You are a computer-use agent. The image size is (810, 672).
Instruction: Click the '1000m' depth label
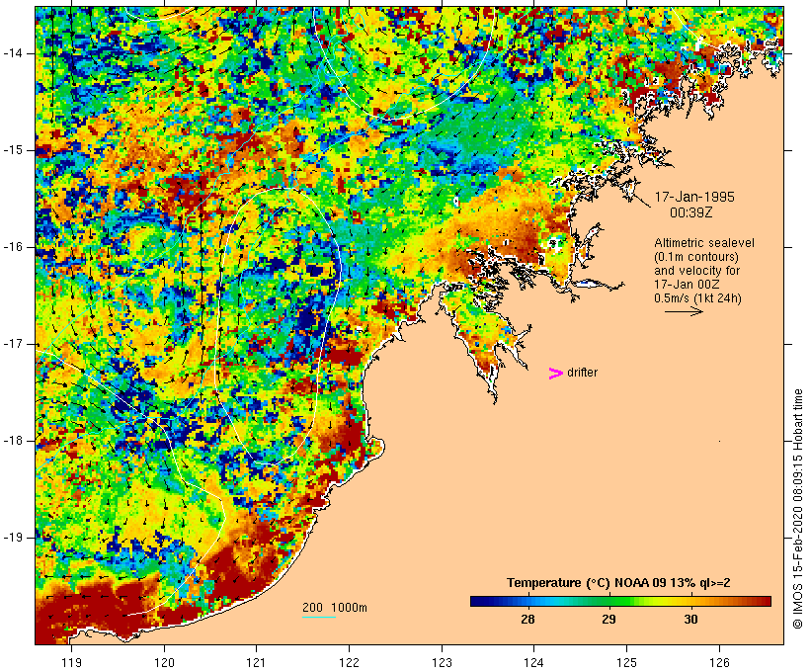click(x=349, y=608)
